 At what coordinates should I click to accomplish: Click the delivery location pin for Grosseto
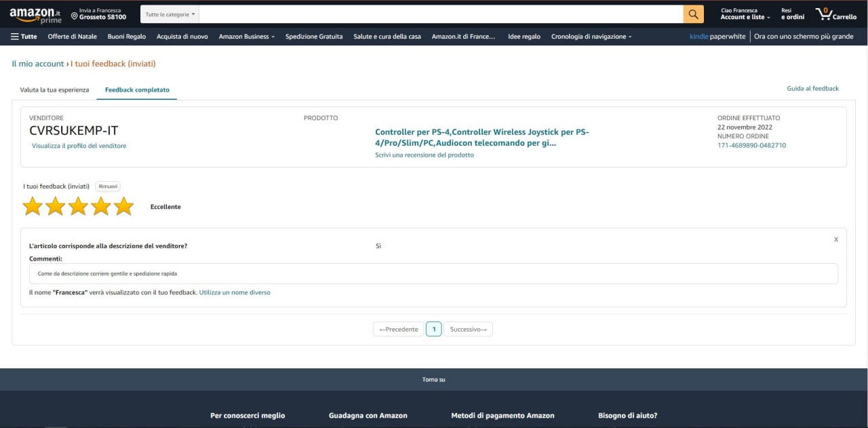[75, 17]
